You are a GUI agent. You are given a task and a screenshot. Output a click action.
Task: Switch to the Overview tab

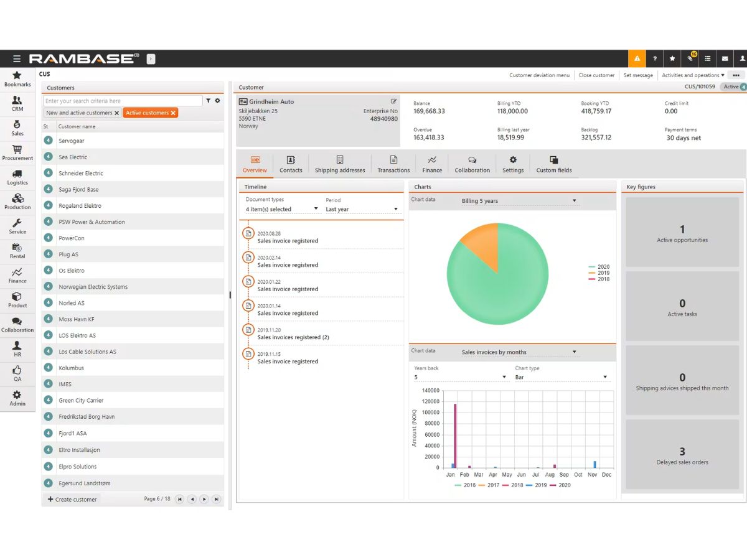[x=255, y=165]
